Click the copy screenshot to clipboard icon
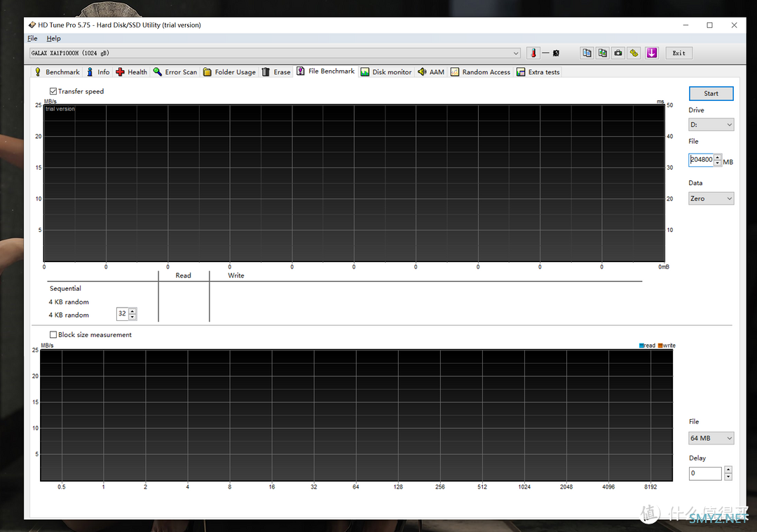 (603, 53)
